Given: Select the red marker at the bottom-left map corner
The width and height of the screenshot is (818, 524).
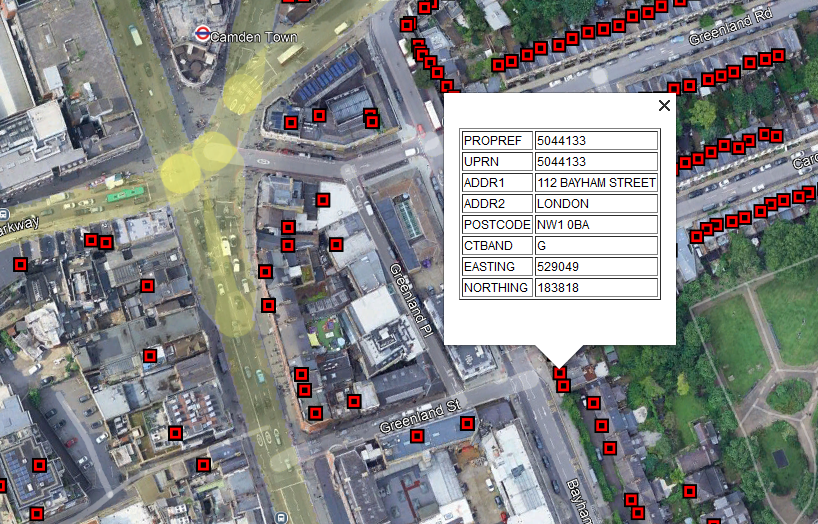Looking at the screenshot, I should (x=37, y=514).
